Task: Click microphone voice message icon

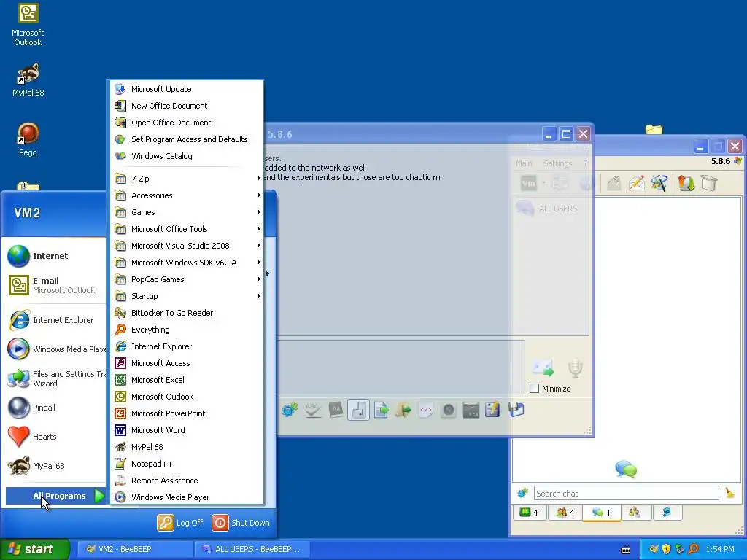Action: 575,368
